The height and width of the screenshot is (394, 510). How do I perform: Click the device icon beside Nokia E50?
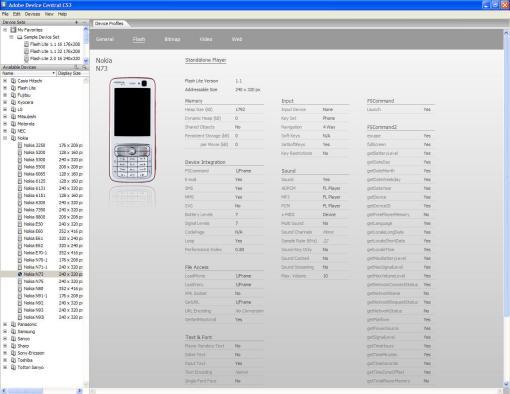tap(20, 224)
